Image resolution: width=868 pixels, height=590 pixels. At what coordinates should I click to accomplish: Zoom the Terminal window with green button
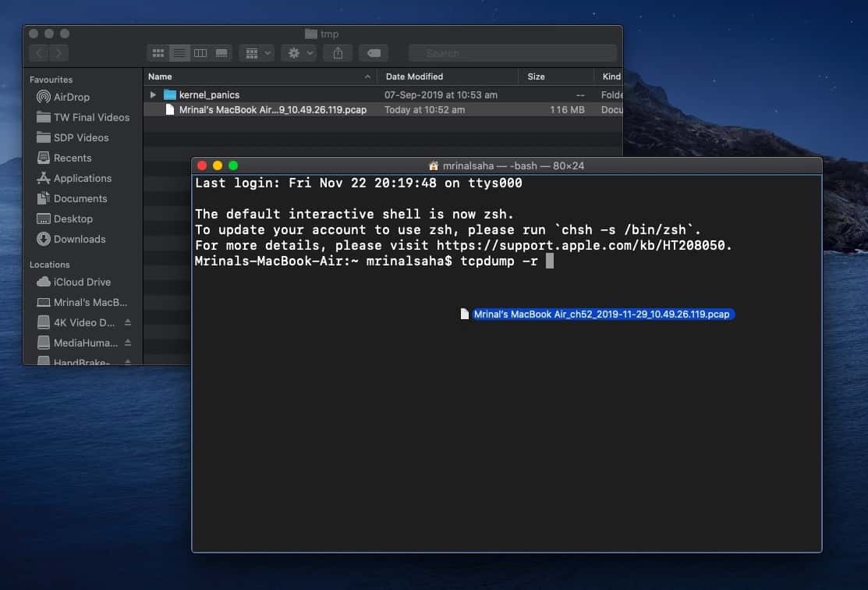pos(233,165)
